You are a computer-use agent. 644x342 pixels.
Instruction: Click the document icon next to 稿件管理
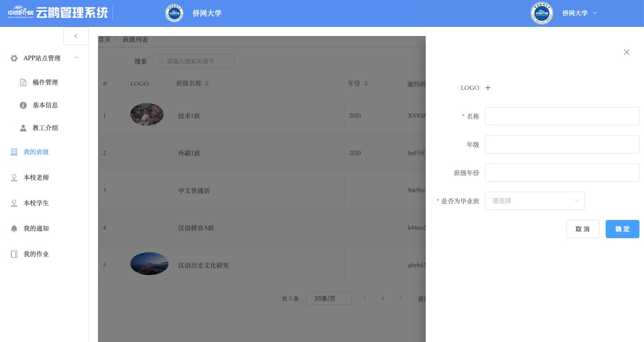pyautogui.click(x=23, y=82)
